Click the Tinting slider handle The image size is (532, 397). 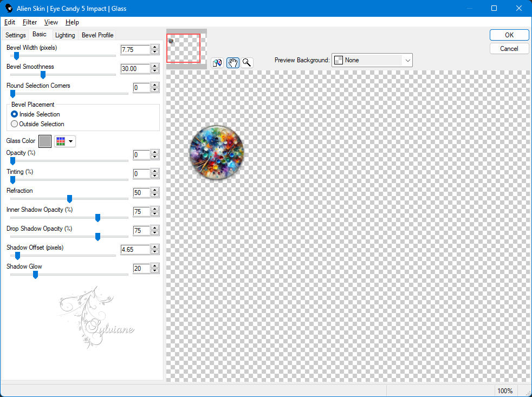[x=12, y=180]
